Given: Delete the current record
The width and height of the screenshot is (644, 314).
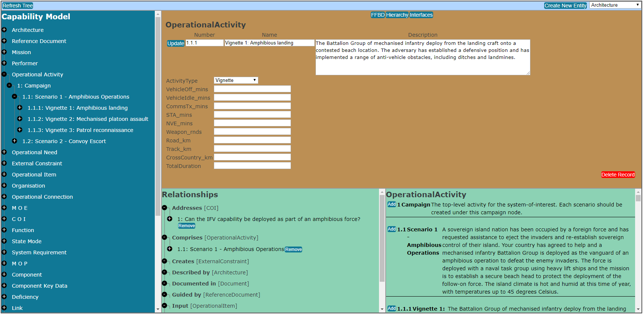Looking at the screenshot, I should coord(618,175).
